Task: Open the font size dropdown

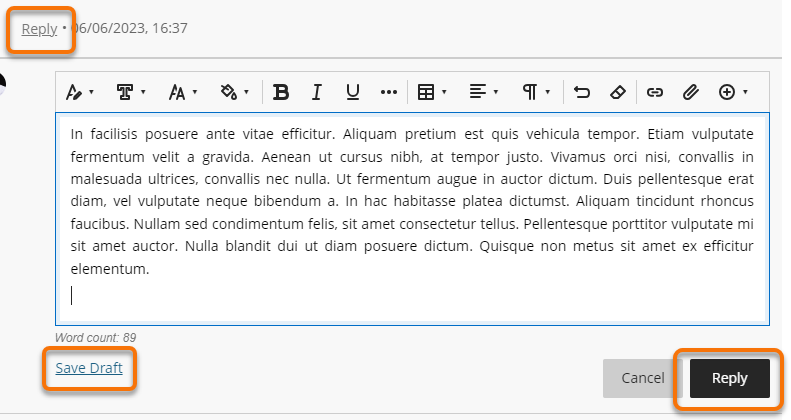Action: click(x=183, y=92)
